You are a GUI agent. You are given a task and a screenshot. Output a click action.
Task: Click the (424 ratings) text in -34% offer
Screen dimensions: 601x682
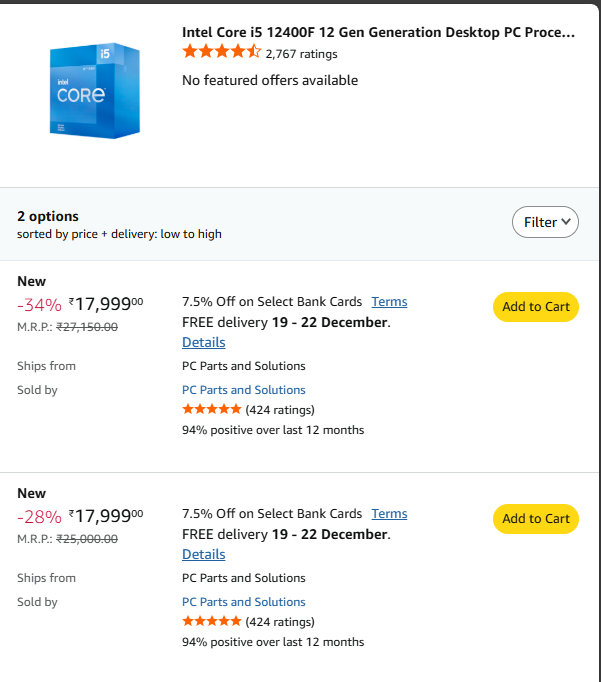click(280, 410)
